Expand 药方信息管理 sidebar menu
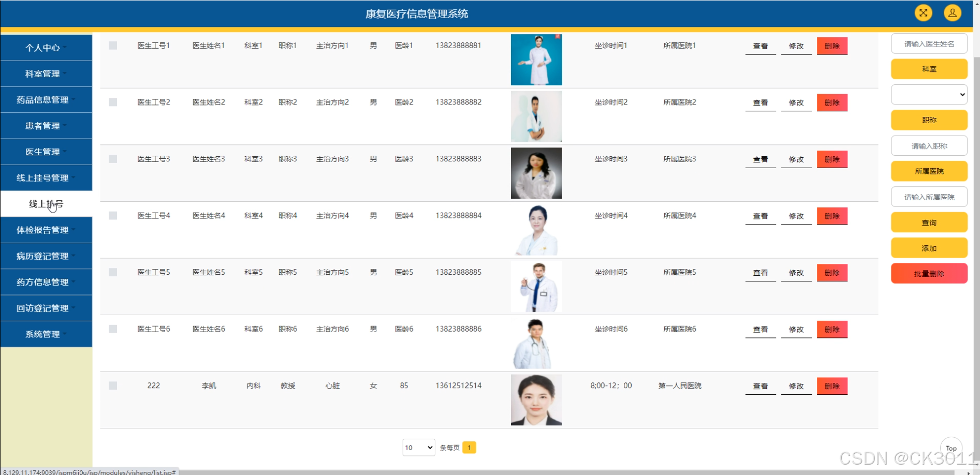Viewport: 980px width, 475px height. pos(46,282)
